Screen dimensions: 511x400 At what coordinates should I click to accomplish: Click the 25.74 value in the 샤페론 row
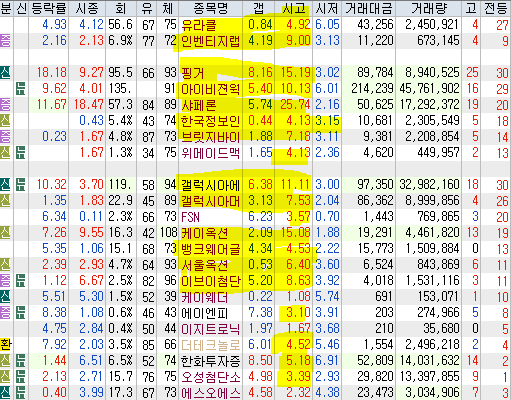click(x=295, y=105)
